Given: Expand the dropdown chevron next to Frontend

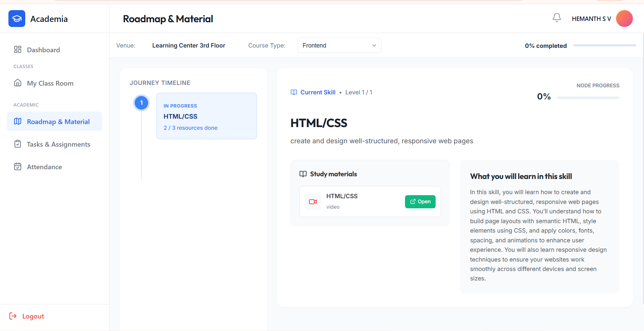Looking at the screenshot, I should (x=374, y=46).
